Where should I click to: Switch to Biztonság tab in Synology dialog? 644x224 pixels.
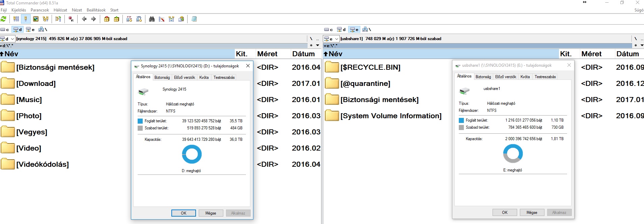click(x=162, y=77)
